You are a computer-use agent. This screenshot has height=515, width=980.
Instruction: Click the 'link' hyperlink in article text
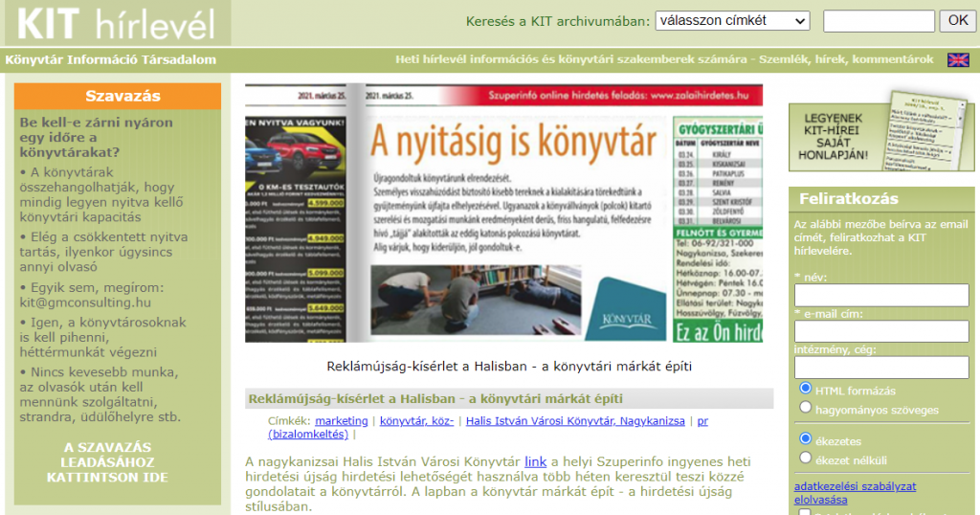coord(535,462)
